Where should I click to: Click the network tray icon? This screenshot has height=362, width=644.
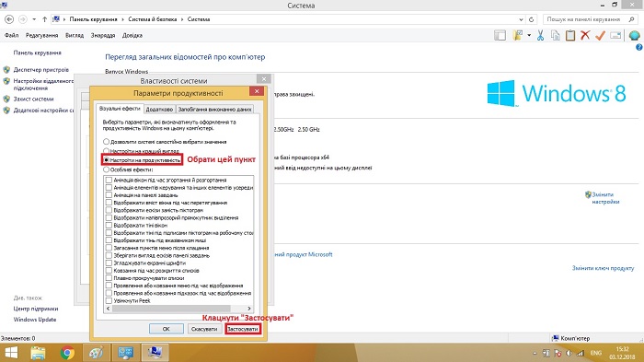coord(580,353)
